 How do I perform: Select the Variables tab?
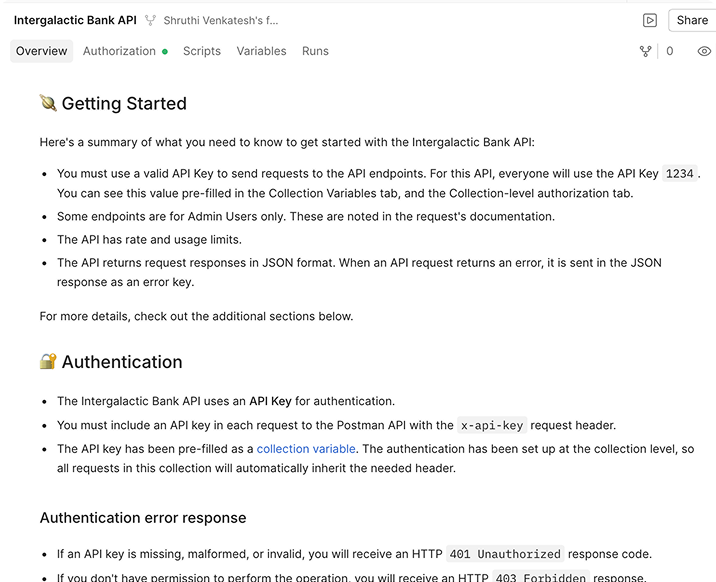[x=261, y=51]
